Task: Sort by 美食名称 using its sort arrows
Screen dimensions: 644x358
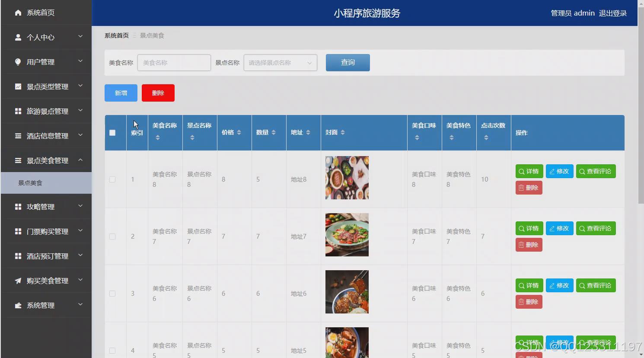Action: pyautogui.click(x=158, y=137)
